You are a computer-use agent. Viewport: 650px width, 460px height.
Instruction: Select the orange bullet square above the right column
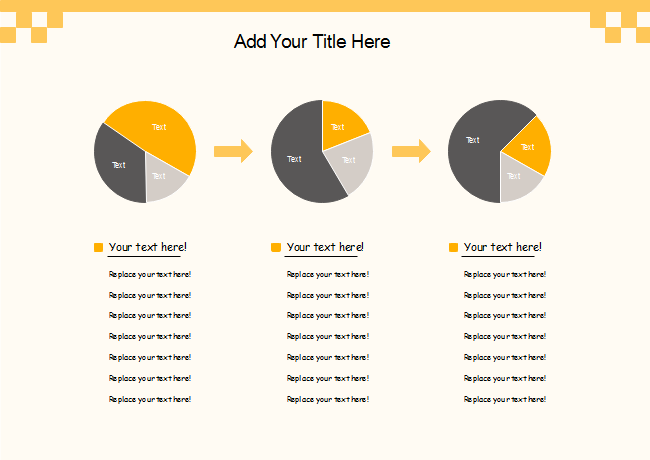click(x=453, y=247)
